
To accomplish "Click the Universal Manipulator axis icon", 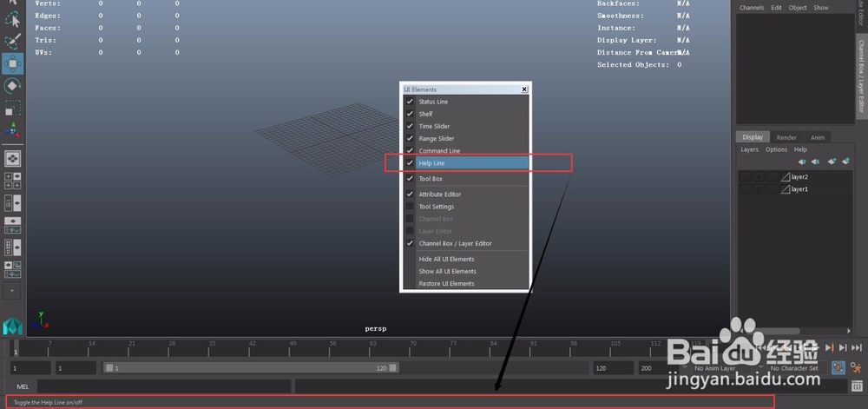I will tap(13, 130).
